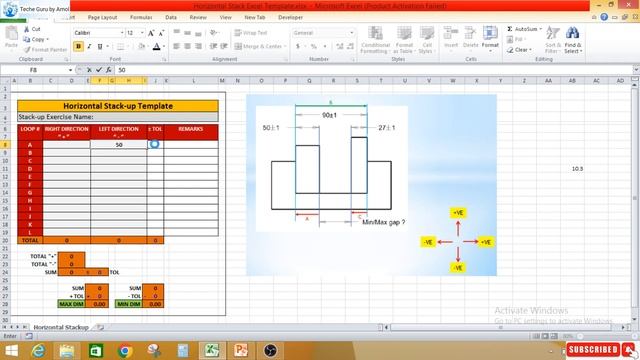This screenshot has height=360, width=640.
Task: Click the Subscribe button
Action: [593, 350]
